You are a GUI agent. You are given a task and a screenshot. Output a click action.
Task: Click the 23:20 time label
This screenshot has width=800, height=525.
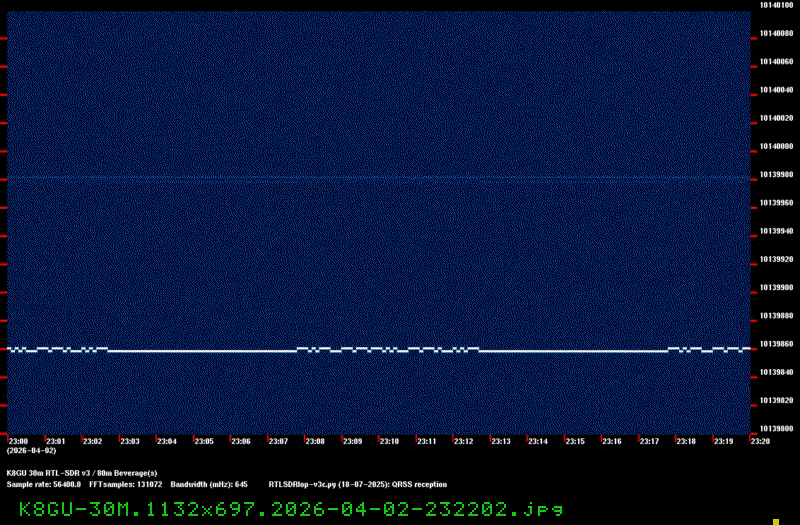[760, 441]
